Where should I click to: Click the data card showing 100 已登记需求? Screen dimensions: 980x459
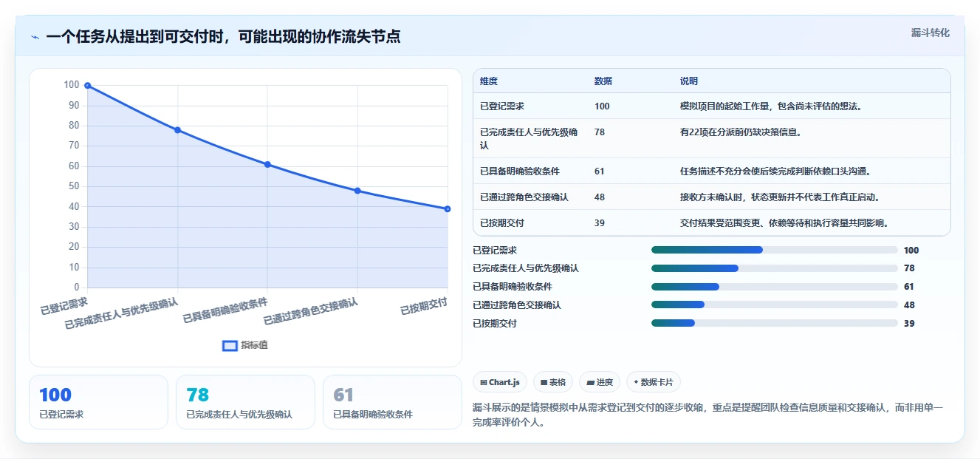click(x=99, y=402)
